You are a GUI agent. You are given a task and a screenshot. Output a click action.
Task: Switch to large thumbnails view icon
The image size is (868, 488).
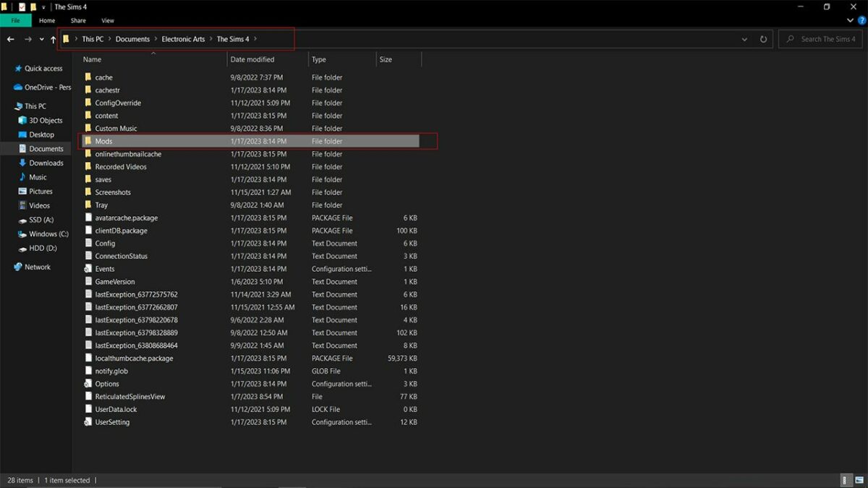[x=858, y=480]
